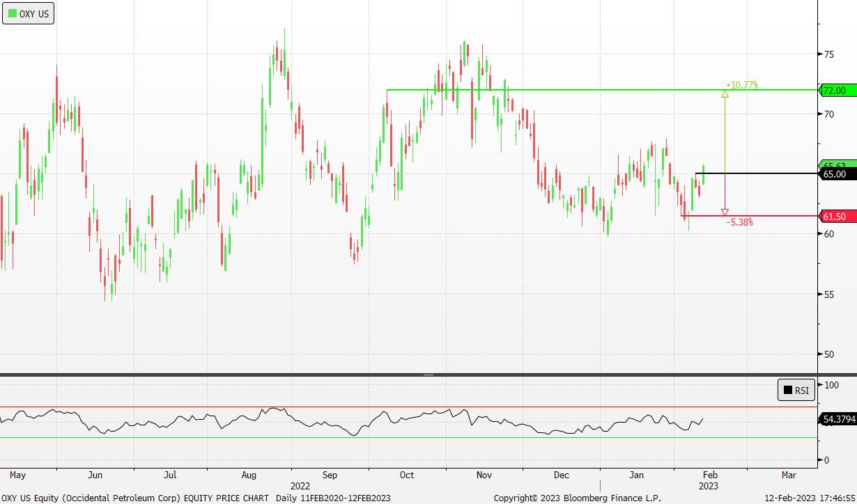Click the Dec label on time axis
Viewport: 857px width, 504px height.
pos(561,475)
